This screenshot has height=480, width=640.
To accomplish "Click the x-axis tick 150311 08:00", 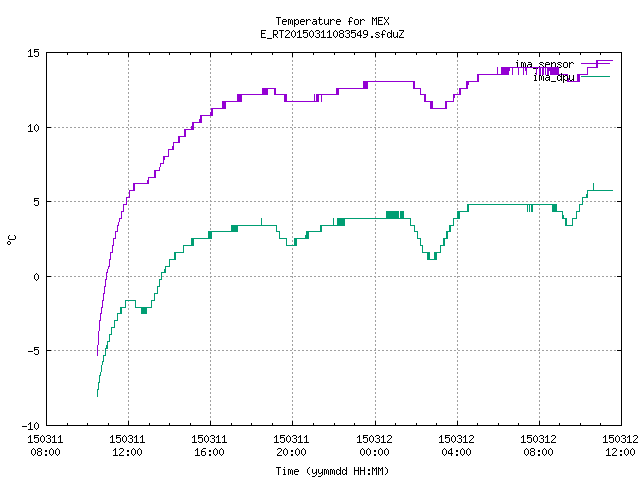I will (x=45, y=446).
